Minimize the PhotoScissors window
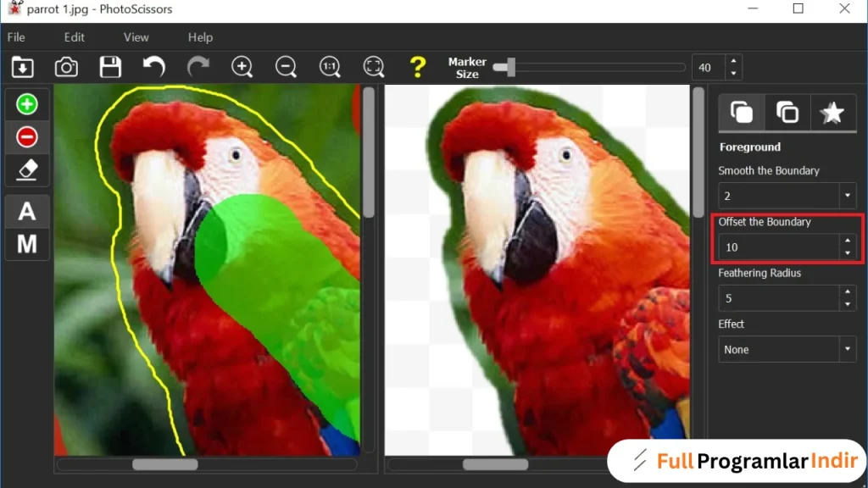The image size is (868, 488). 753,8
